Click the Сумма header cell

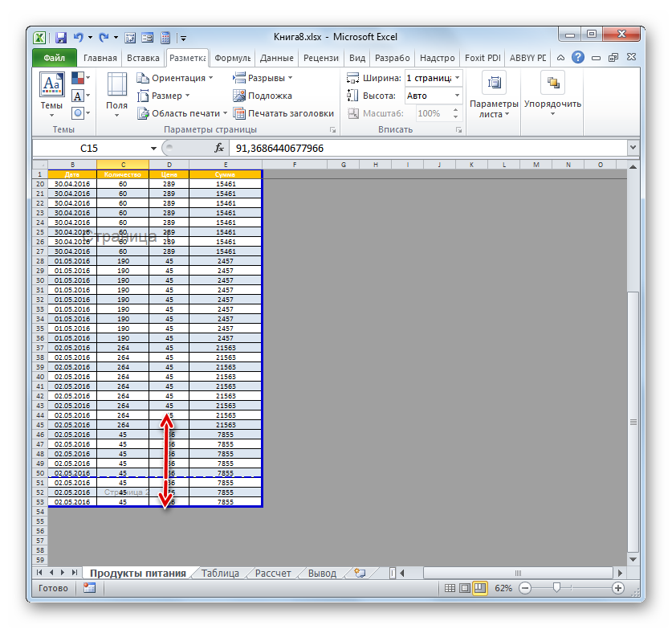tap(226, 174)
